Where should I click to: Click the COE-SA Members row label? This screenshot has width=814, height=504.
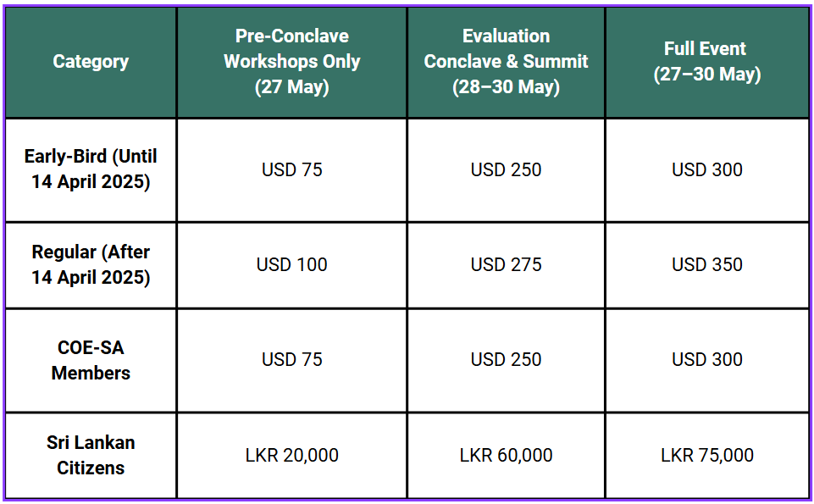tap(91, 360)
